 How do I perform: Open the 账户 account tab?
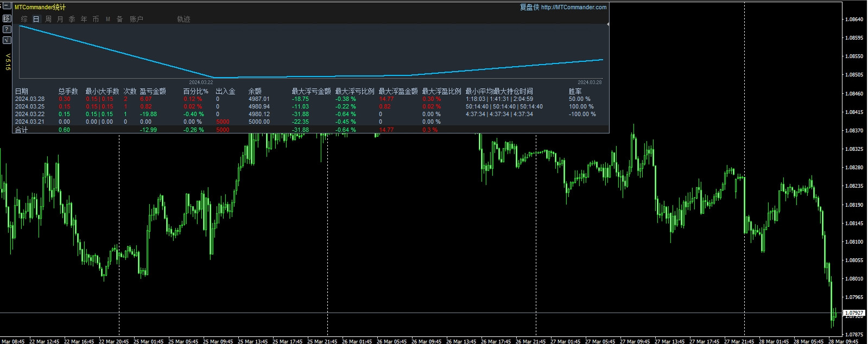[136, 19]
